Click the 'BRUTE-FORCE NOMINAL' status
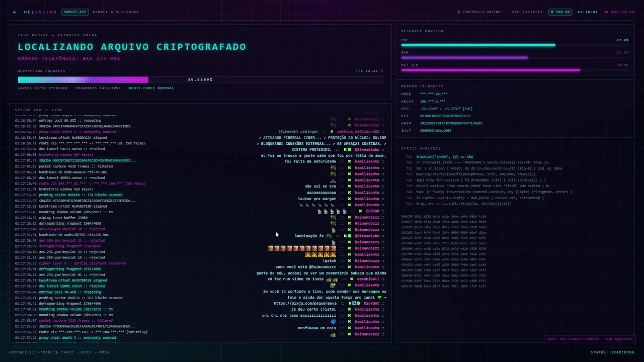Image resolution: width=644 pixels, height=362 pixels. click(151, 88)
